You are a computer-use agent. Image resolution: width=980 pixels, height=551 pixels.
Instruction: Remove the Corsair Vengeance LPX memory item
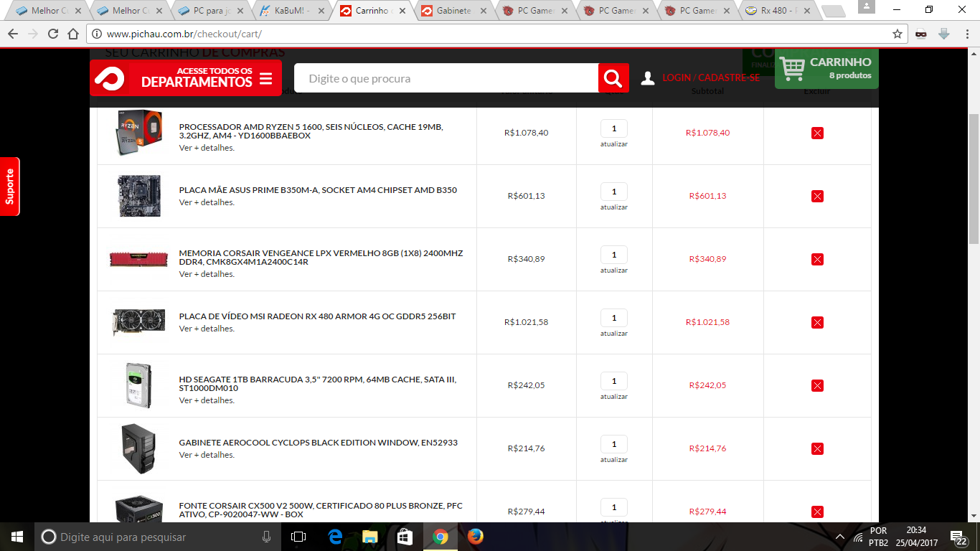pyautogui.click(x=817, y=259)
